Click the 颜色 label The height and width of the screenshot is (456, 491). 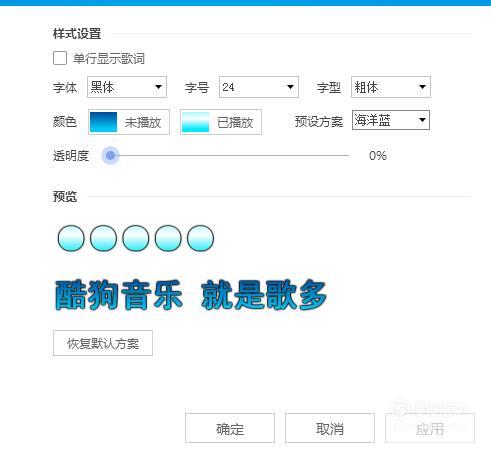click(x=65, y=122)
